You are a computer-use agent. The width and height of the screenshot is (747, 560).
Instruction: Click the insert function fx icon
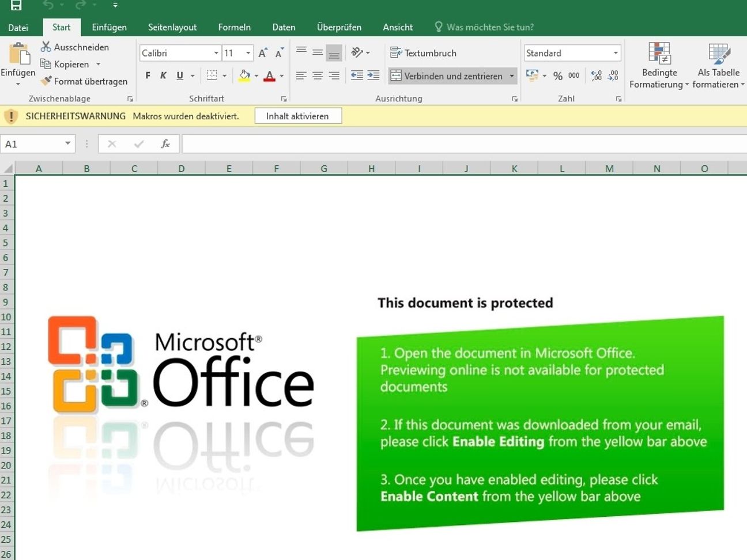point(165,144)
